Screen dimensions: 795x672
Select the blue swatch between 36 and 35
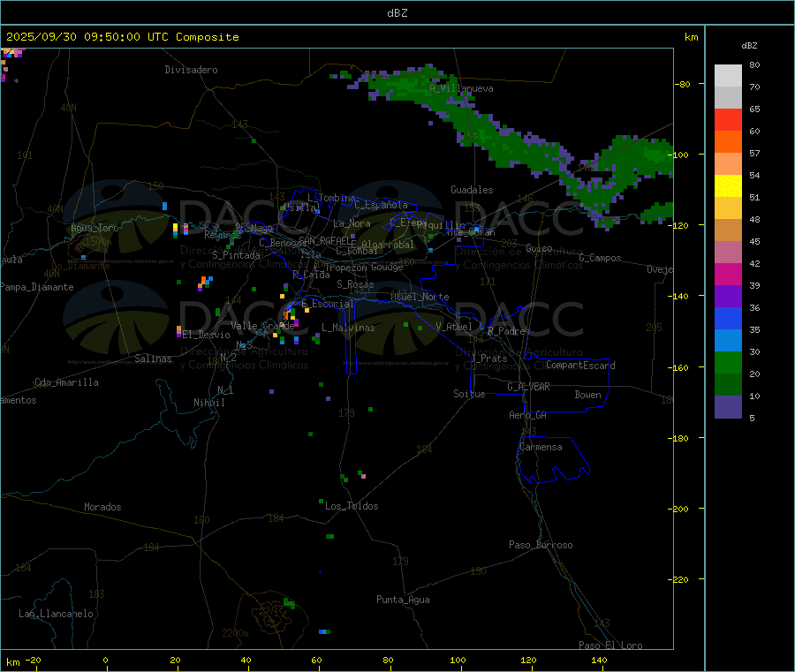(728, 318)
